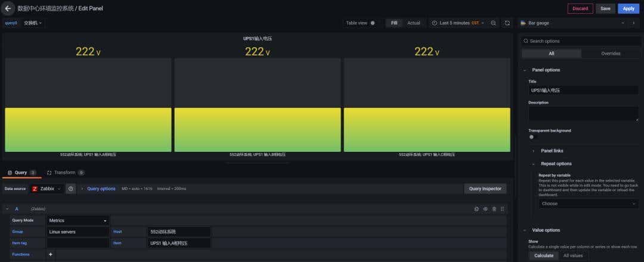
Task: Add a function with the plus icon
Action: [51, 255]
